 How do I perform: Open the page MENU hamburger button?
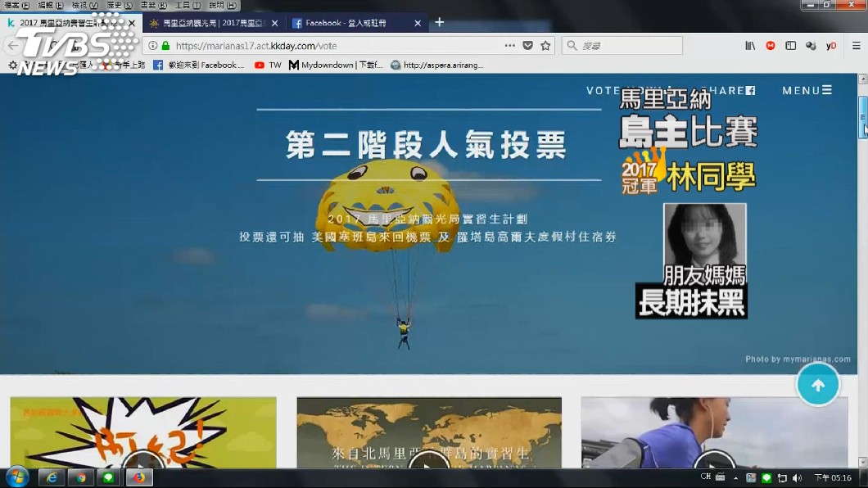coord(807,90)
